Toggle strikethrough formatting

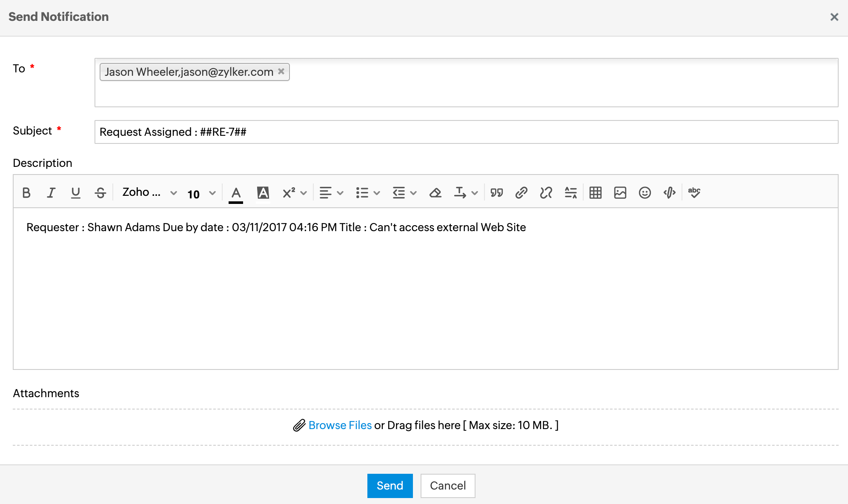tap(100, 193)
